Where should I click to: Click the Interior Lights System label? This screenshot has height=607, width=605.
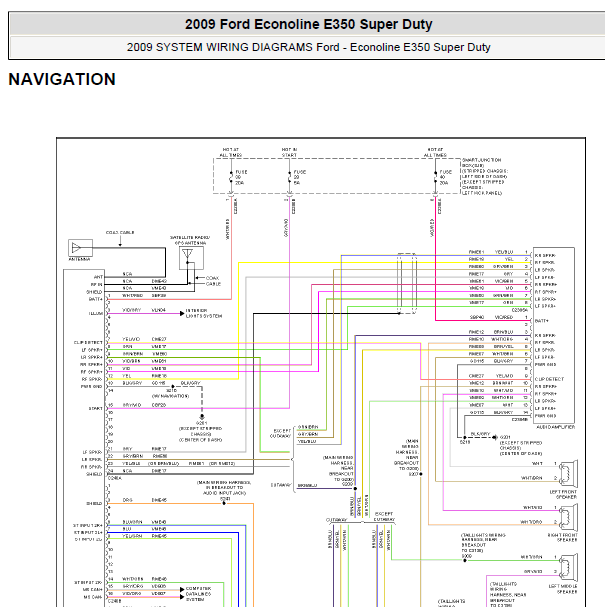tap(204, 313)
